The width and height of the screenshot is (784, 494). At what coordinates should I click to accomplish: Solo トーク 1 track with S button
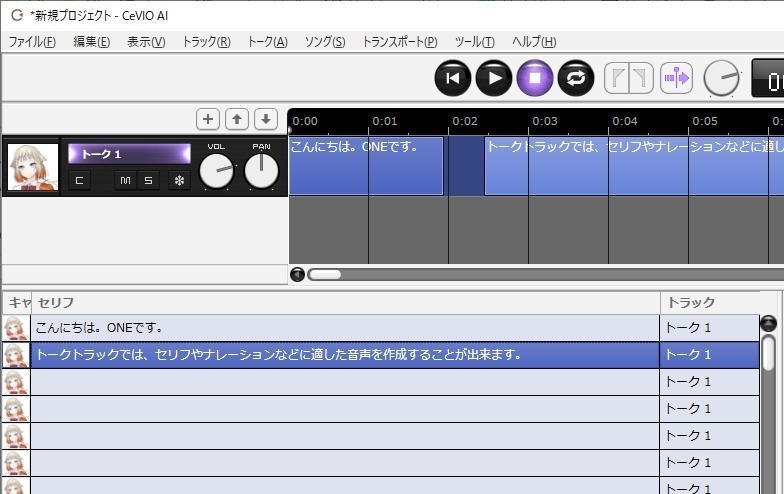(x=148, y=180)
